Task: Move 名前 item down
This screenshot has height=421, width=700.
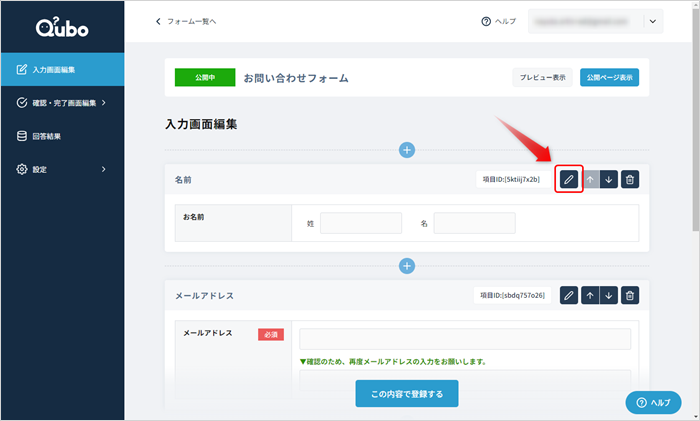Action: click(x=609, y=179)
